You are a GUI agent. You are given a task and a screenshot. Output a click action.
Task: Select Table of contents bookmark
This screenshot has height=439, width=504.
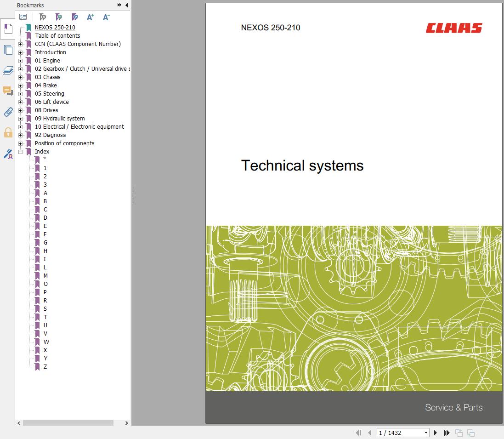pyautogui.click(x=57, y=36)
